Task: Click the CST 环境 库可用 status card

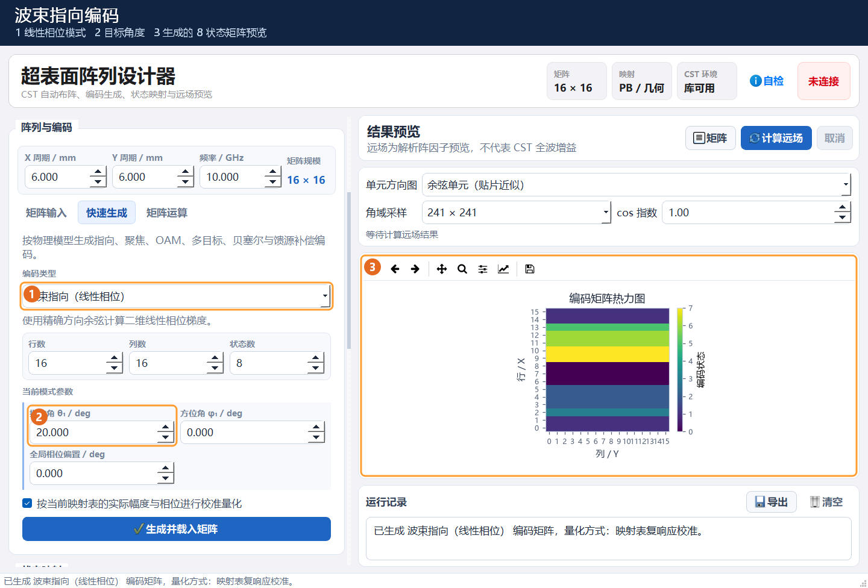Action: click(x=706, y=81)
